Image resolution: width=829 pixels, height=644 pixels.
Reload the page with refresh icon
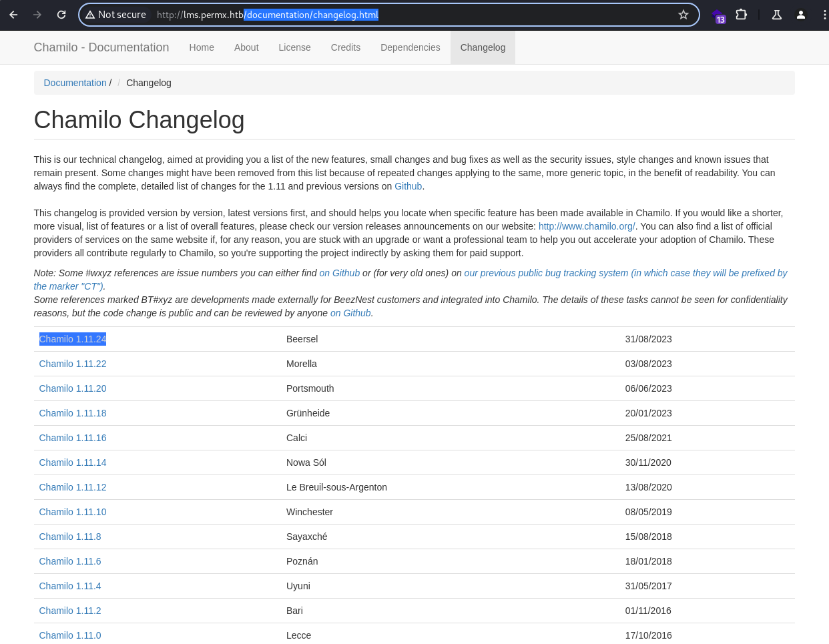coord(61,15)
